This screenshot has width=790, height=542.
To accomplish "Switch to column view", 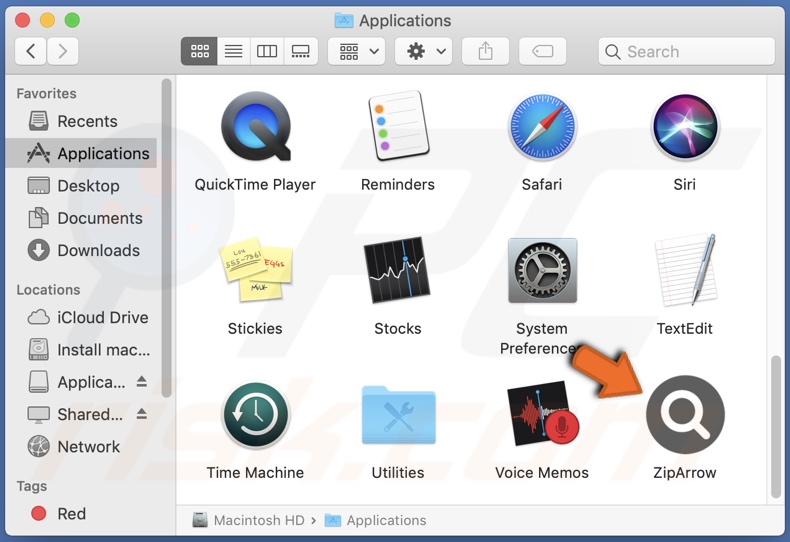I will 267,51.
